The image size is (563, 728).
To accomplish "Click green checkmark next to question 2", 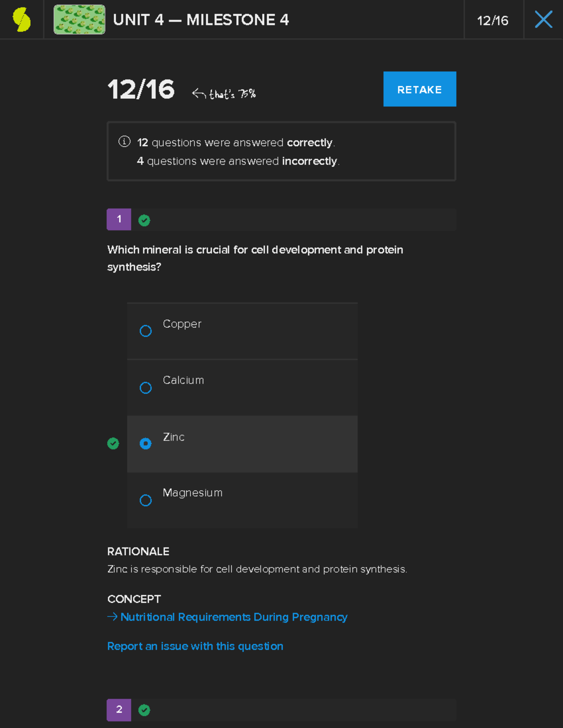I will coord(144,710).
